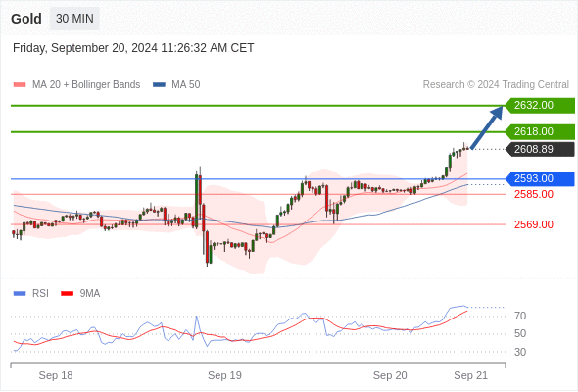
Task: Click the '9MA' legend label
Action: 90,294
